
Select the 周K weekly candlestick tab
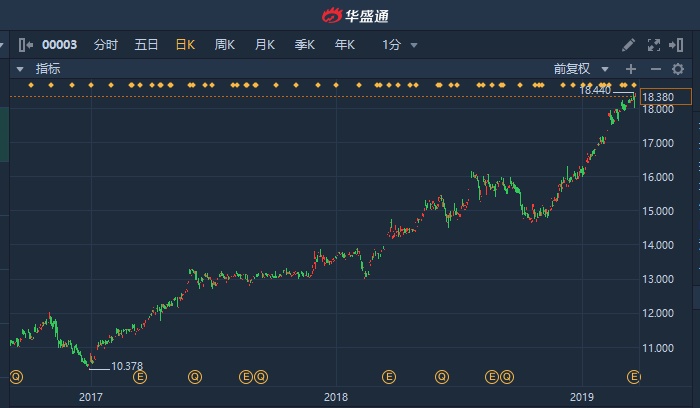224,45
